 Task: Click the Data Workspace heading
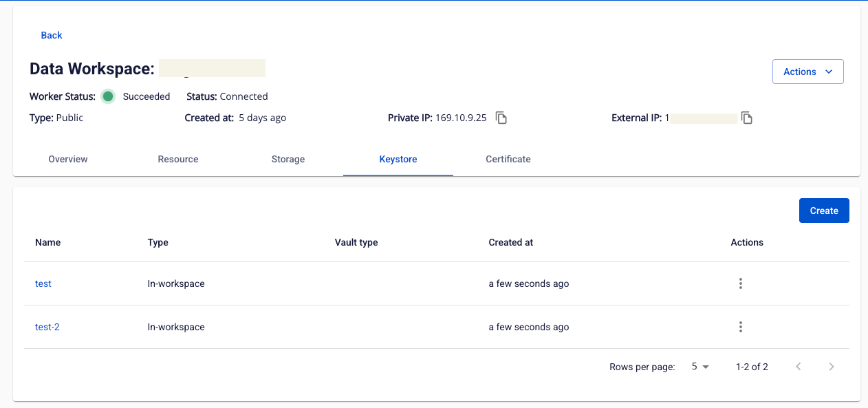tap(91, 69)
